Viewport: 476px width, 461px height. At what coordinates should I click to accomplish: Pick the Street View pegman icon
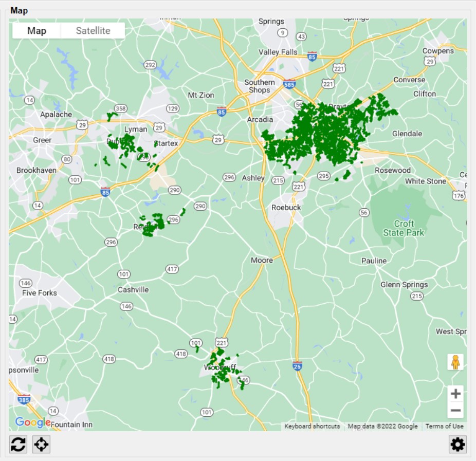click(x=455, y=362)
